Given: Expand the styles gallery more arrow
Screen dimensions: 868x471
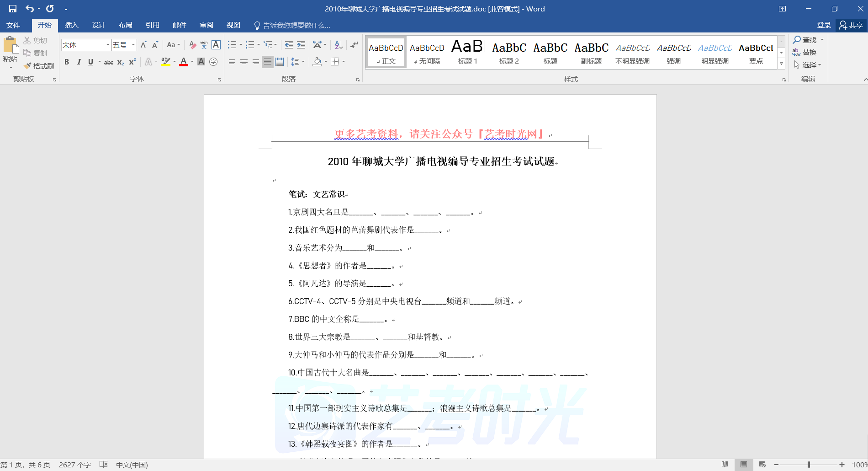Looking at the screenshot, I should [781, 64].
